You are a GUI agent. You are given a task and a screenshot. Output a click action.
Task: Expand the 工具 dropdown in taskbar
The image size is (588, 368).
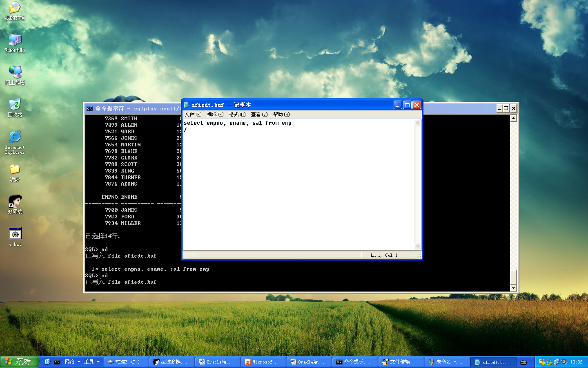[98, 362]
